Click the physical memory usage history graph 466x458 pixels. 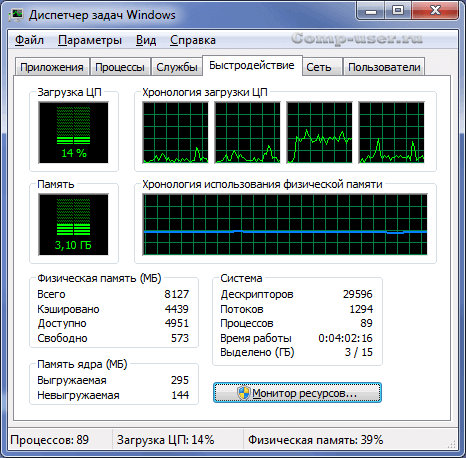(285, 225)
